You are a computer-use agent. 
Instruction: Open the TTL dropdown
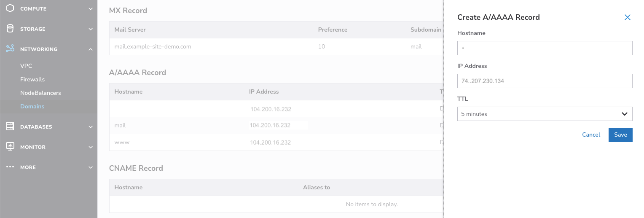click(x=545, y=114)
